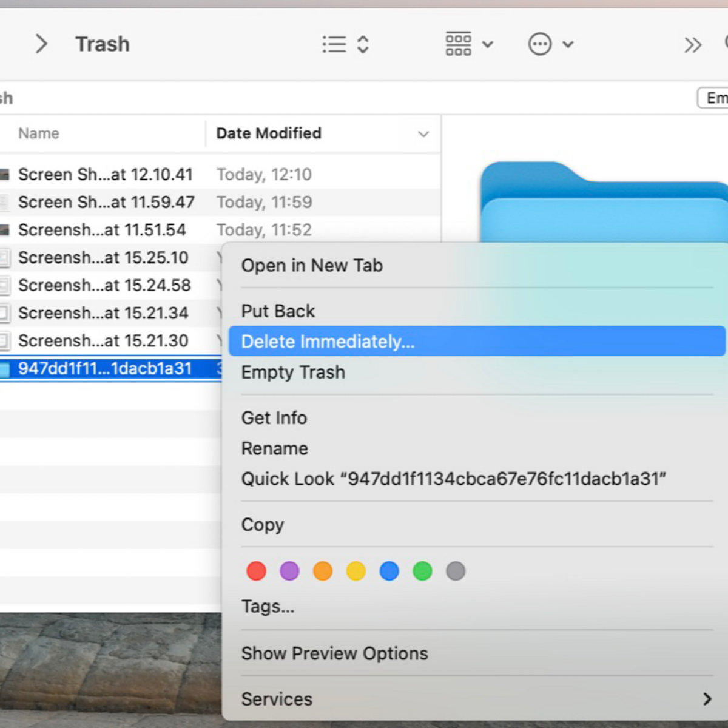The height and width of the screenshot is (728, 728).
Task: Choose the gray tag dot
Action: pyautogui.click(x=456, y=571)
